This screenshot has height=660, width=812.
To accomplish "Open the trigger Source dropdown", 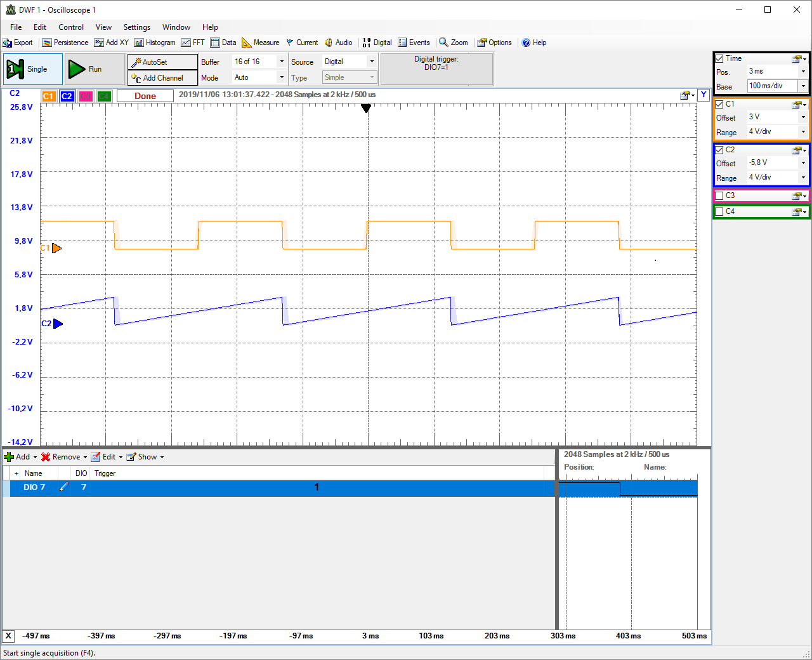I will coord(372,62).
